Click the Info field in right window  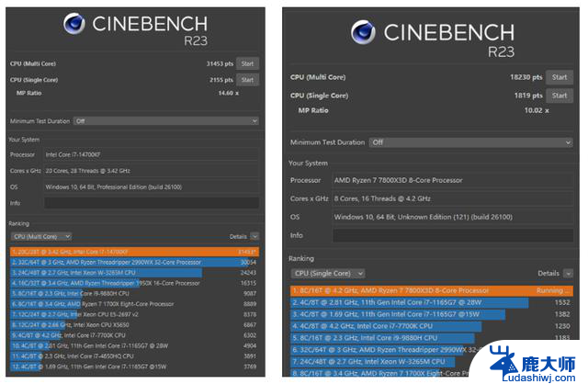453,235
